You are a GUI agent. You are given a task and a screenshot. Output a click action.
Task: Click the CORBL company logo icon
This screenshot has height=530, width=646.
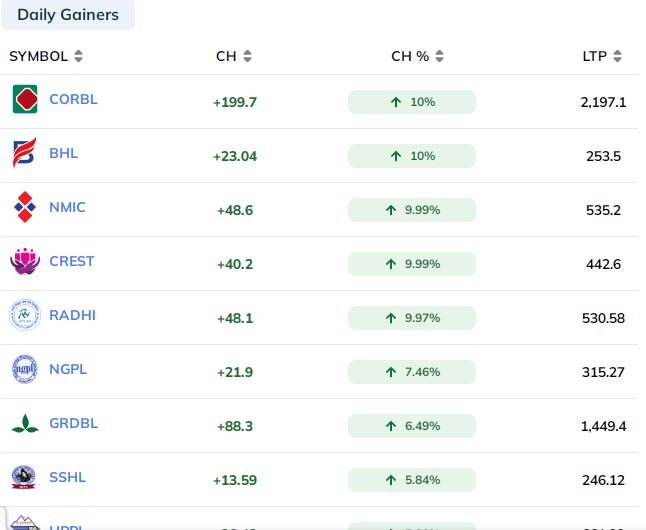tap(25, 99)
